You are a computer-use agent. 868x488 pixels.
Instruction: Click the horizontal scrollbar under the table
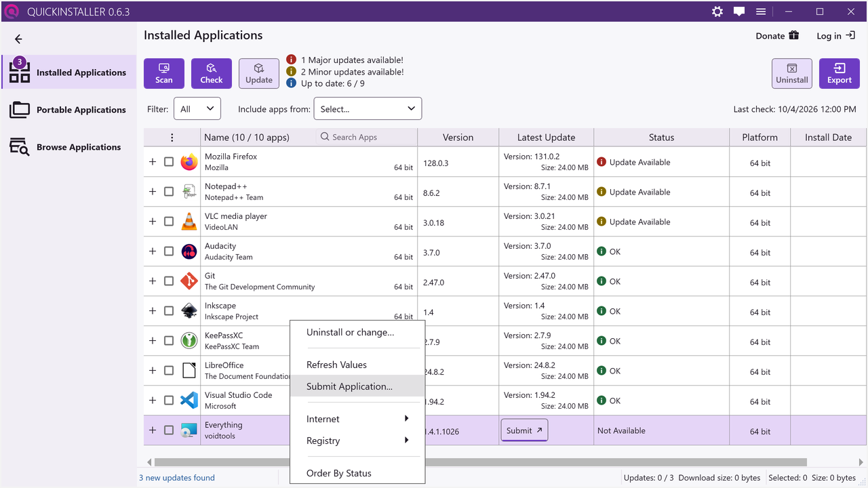click(481, 462)
